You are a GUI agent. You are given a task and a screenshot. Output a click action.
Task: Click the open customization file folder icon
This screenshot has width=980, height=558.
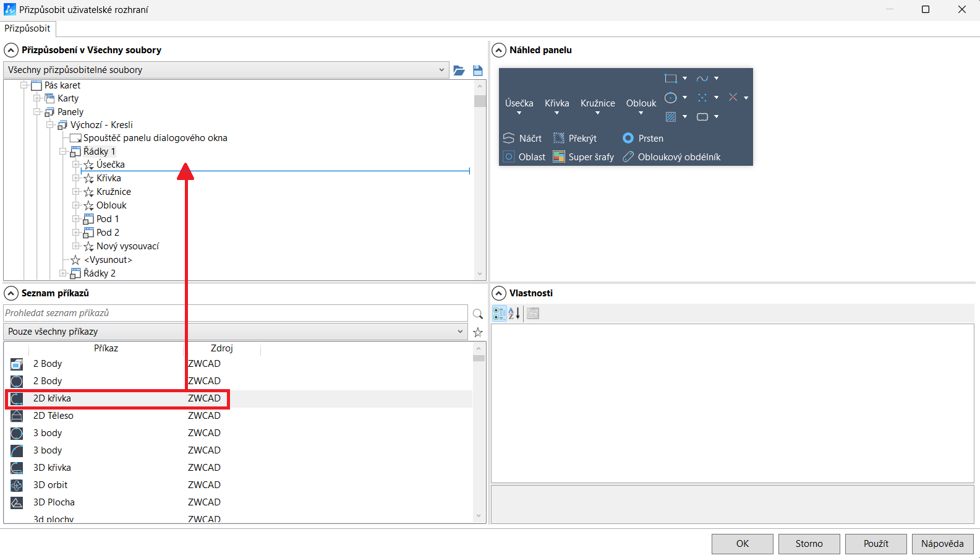[x=459, y=71]
